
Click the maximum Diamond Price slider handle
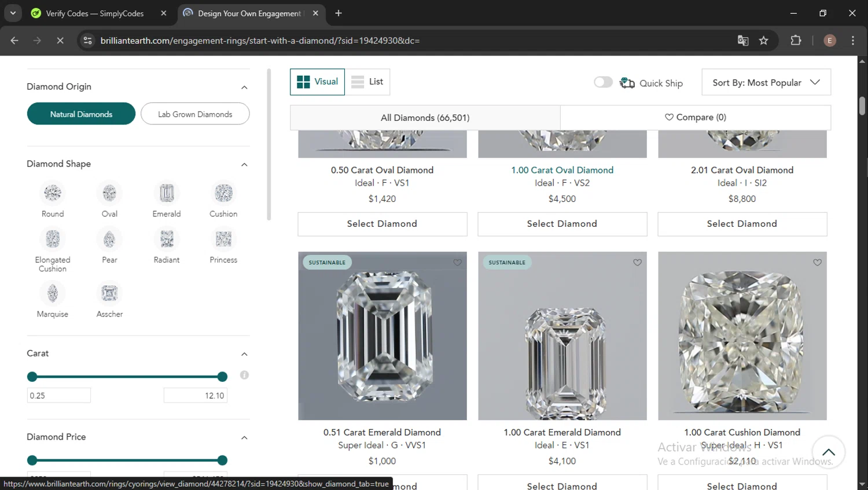[x=222, y=460]
